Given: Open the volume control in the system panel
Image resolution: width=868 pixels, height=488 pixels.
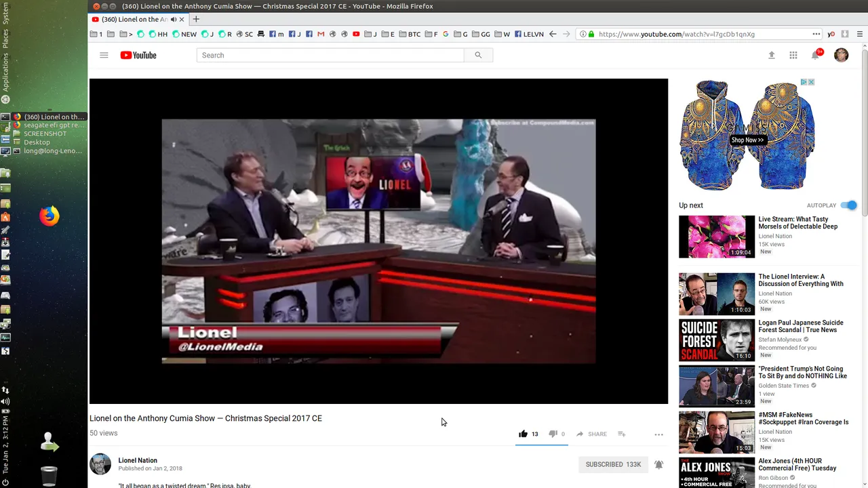Looking at the screenshot, I should point(5,401).
